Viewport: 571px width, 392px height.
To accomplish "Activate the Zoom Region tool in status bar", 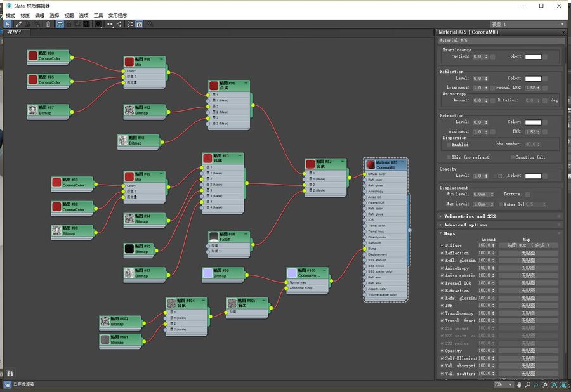I will [536, 384].
